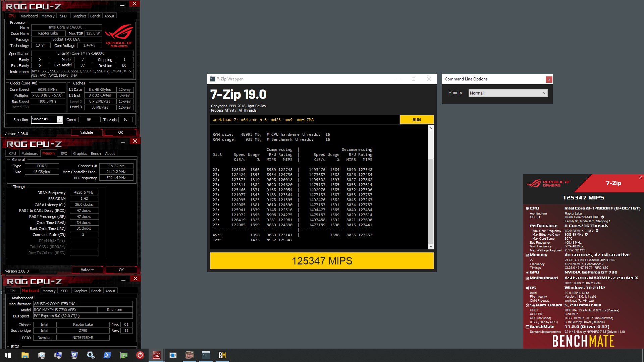This screenshot has height=362, width=644.
Task: Click the shield beside Max Effective Clock
Action: 586,235
